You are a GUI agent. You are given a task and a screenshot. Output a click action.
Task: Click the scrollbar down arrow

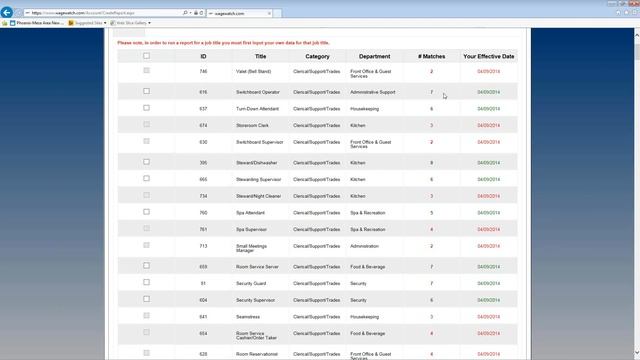coord(637,353)
